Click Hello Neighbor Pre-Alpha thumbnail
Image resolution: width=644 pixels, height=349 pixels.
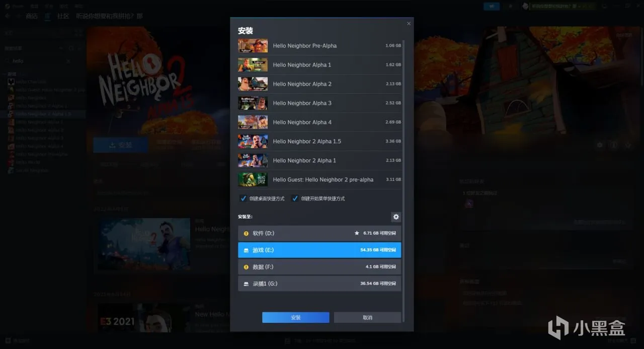[x=253, y=45]
